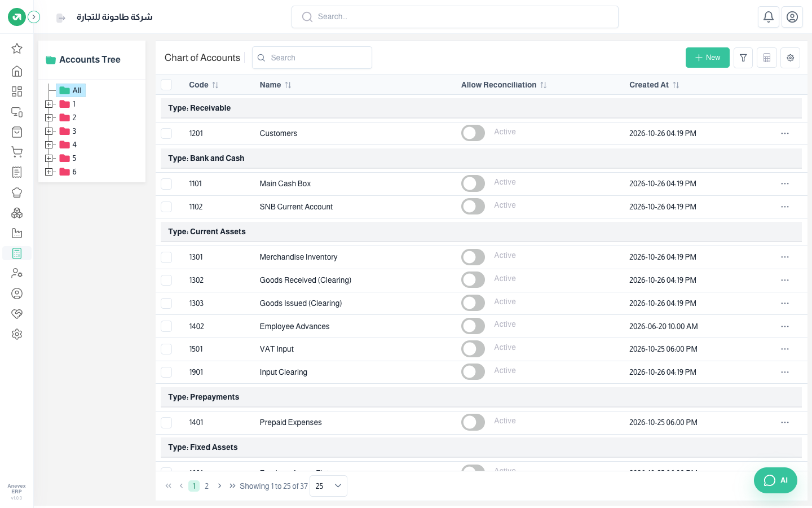
Task: Open the shopping cart icon in sidebar
Action: tap(17, 152)
